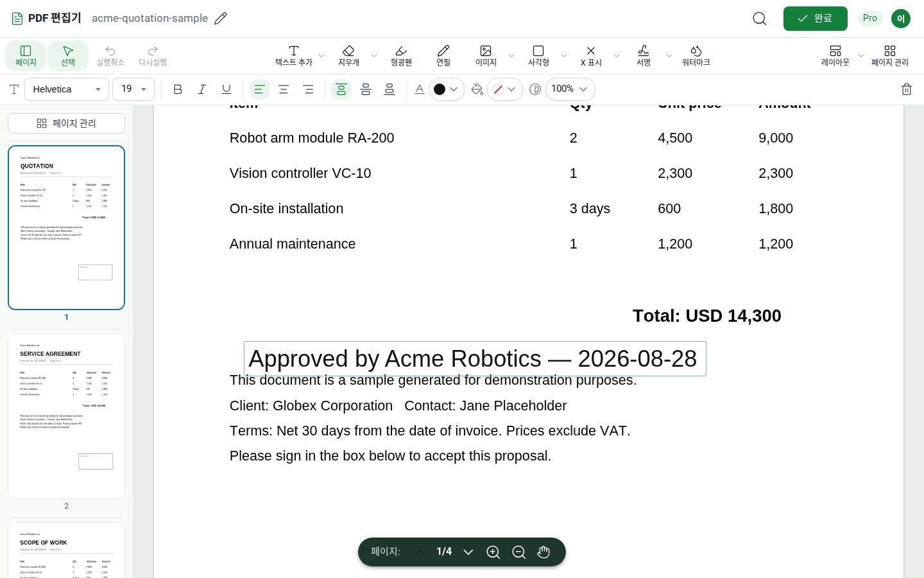
Task: Expand the 이미지 dropdown arrow
Action: (x=511, y=56)
